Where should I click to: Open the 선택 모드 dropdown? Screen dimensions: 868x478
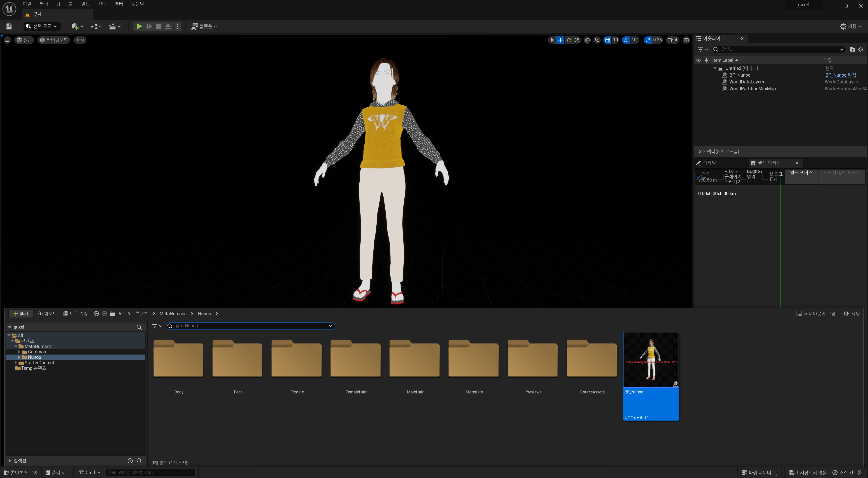click(42, 26)
